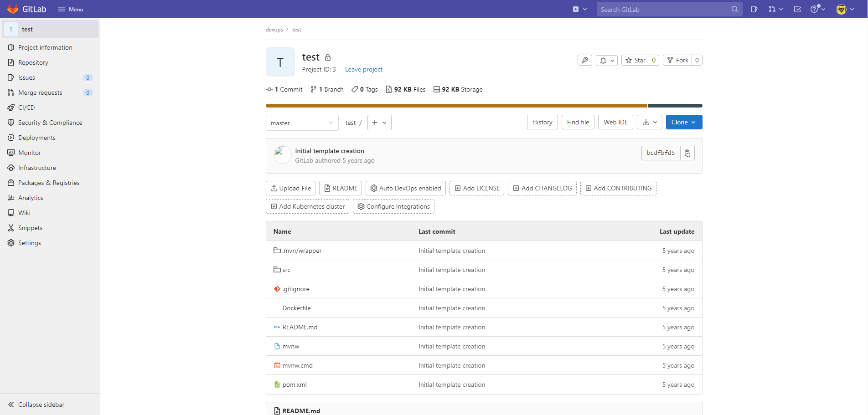
Task: Click the devops breadcrumb
Action: 274,30
